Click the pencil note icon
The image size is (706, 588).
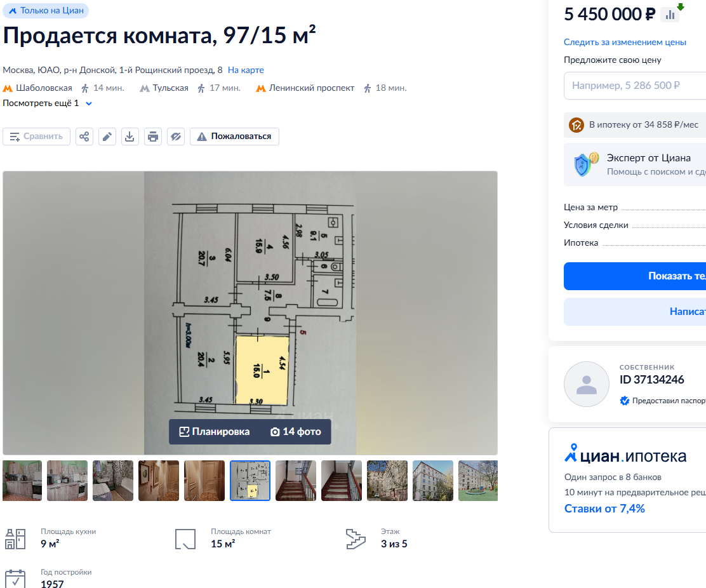click(x=107, y=137)
